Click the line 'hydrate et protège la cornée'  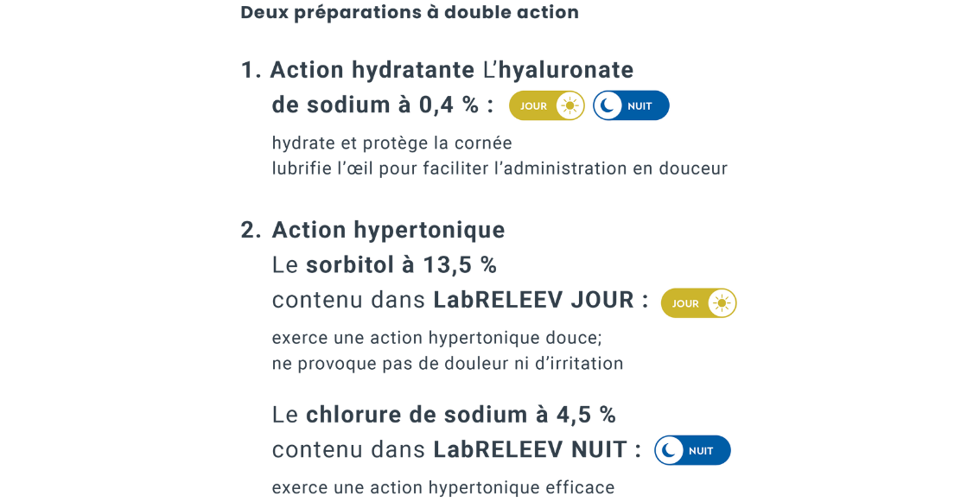point(391,143)
